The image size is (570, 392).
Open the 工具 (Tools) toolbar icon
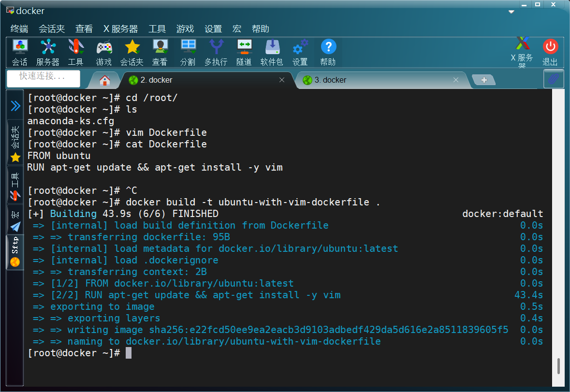[75, 52]
